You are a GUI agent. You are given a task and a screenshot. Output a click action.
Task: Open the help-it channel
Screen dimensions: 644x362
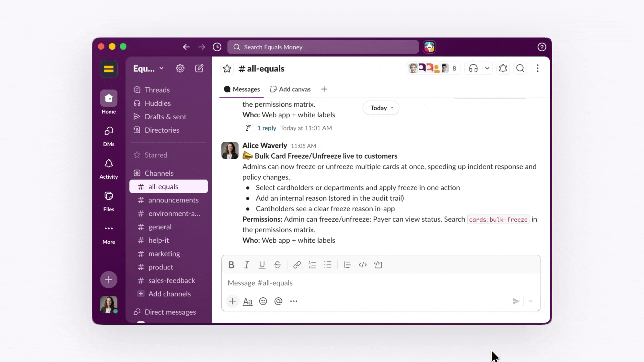[x=168, y=240]
